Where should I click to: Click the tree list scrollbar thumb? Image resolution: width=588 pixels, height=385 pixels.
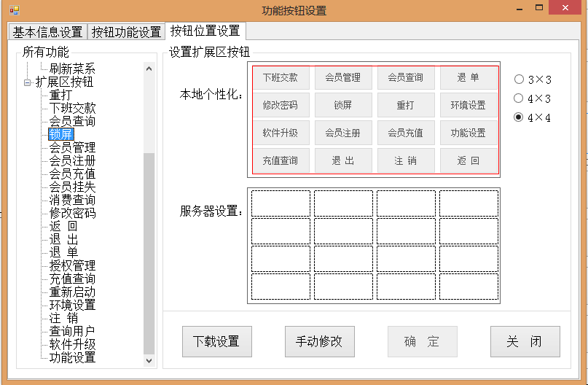[149, 253]
